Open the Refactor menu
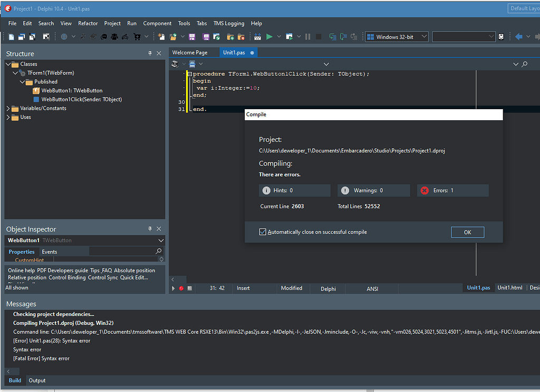 tap(88, 23)
